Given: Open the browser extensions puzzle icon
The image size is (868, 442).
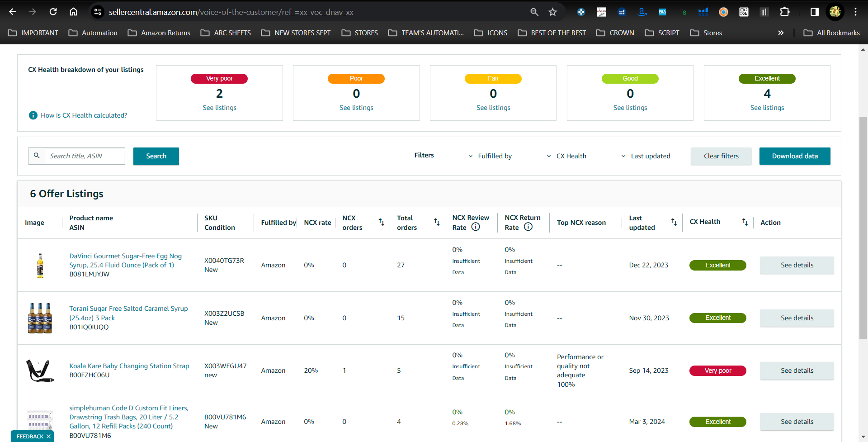Looking at the screenshot, I should point(785,12).
